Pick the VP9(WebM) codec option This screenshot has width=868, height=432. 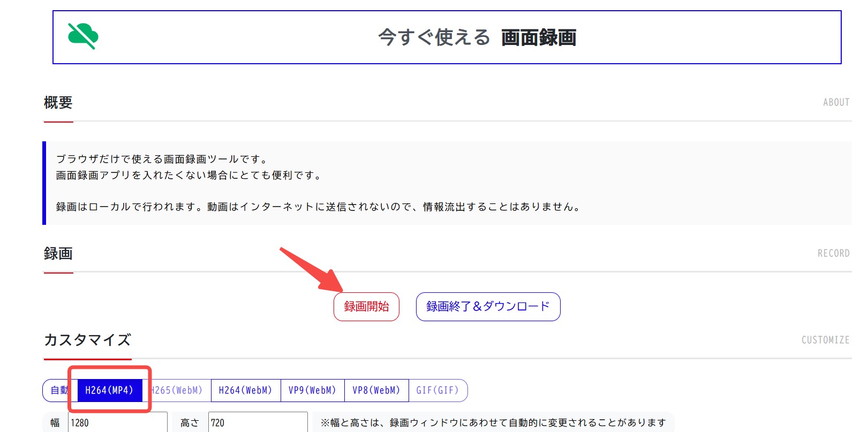[312, 390]
